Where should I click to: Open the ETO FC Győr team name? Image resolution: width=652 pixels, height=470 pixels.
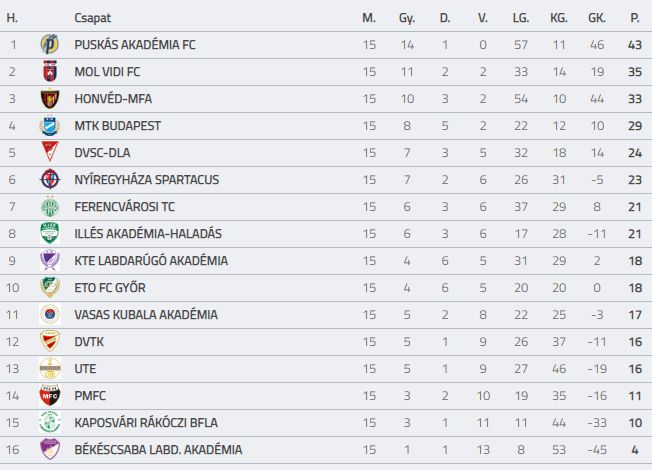pyautogui.click(x=110, y=288)
